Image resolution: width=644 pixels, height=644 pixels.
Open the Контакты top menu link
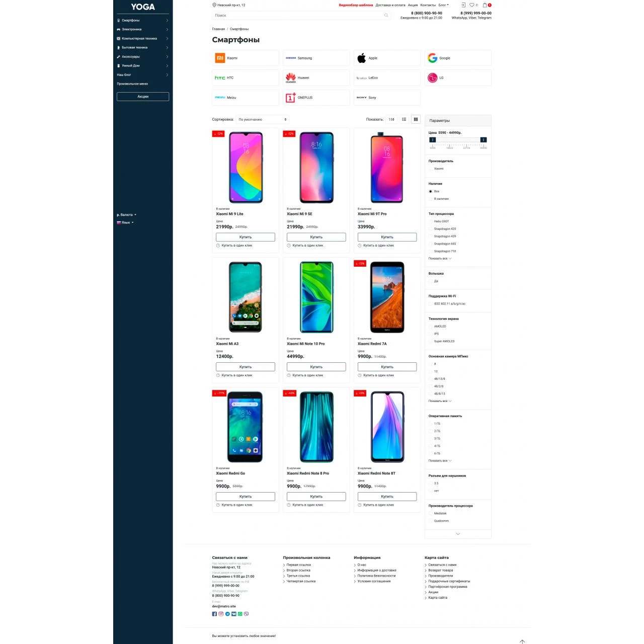point(428,5)
